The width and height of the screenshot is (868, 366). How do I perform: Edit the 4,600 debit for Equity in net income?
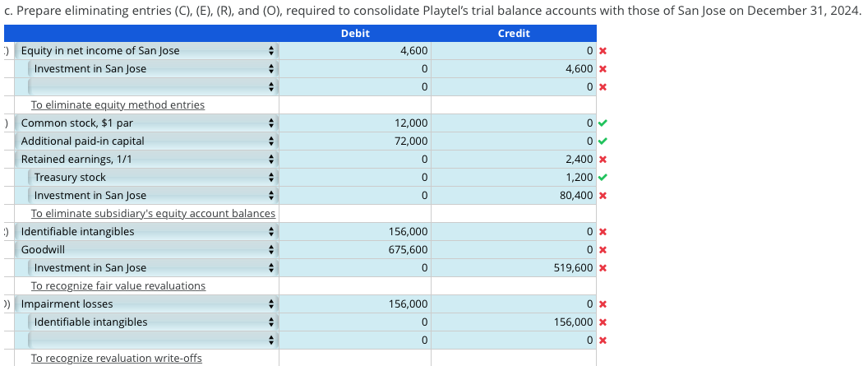click(x=355, y=51)
